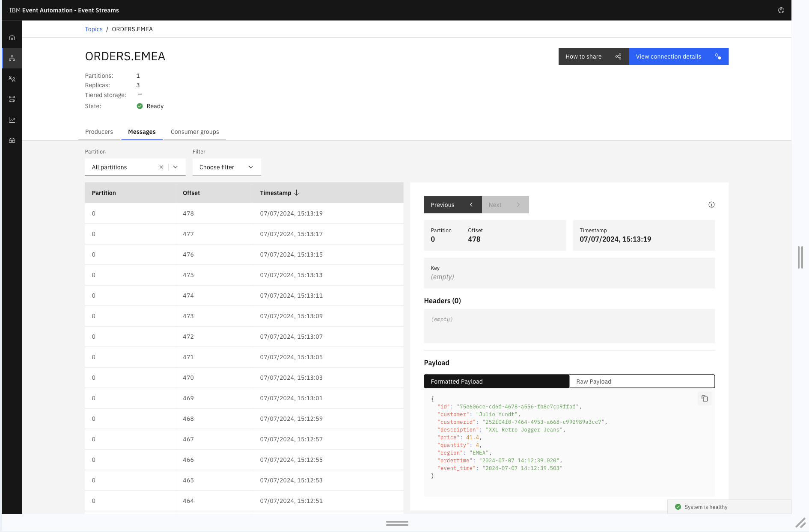Select the Raw Payload tab
The image size is (809, 532).
point(642,381)
